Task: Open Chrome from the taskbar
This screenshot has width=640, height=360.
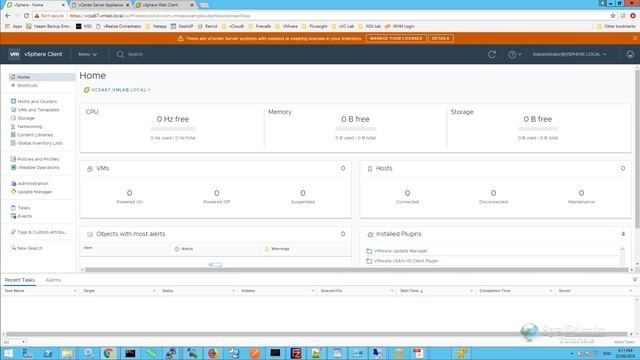Action: coord(109,353)
